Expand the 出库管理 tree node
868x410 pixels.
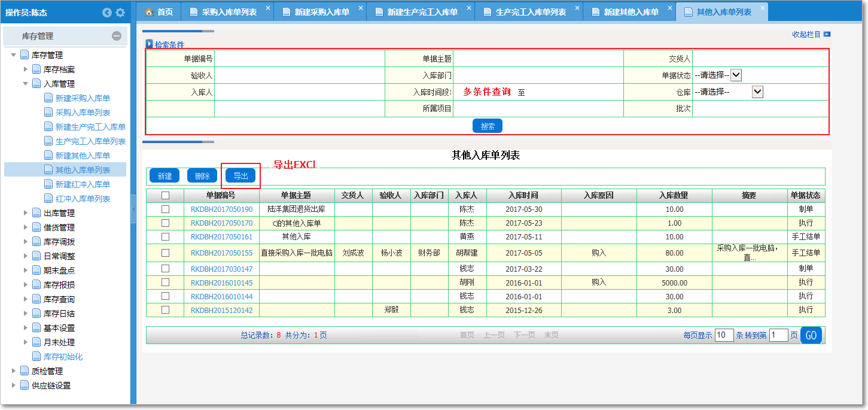click(26, 213)
